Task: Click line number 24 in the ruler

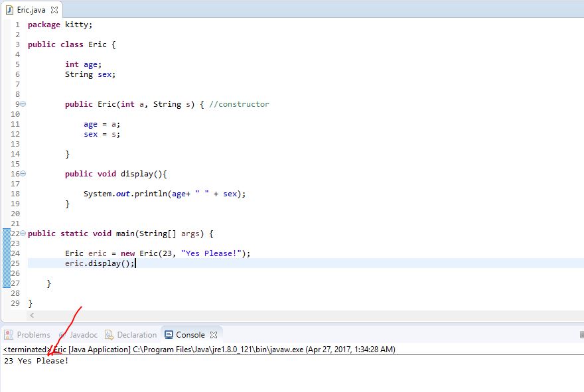Action: (15, 253)
